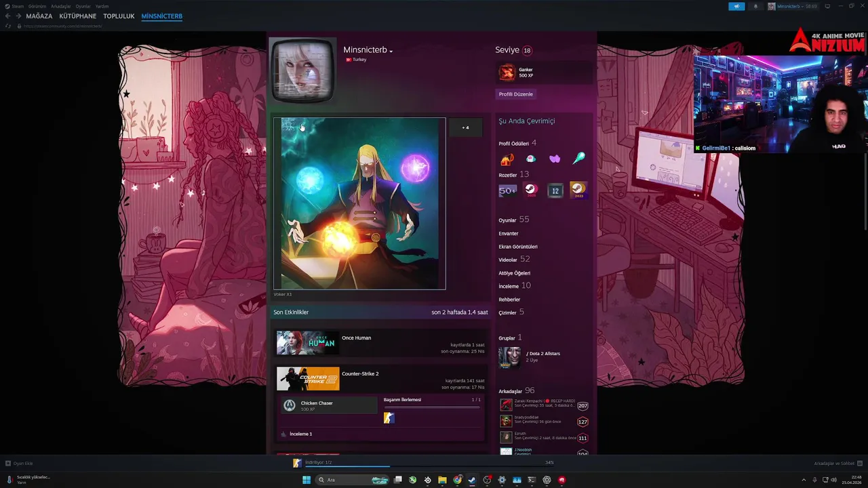868x488 pixels.
Task: Switch to the MAĞAZA tab
Action: click(x=39, y=16)
